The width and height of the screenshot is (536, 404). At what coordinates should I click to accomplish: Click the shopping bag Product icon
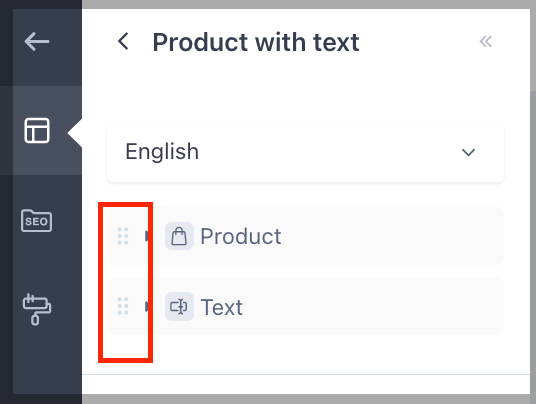(179, 236)
